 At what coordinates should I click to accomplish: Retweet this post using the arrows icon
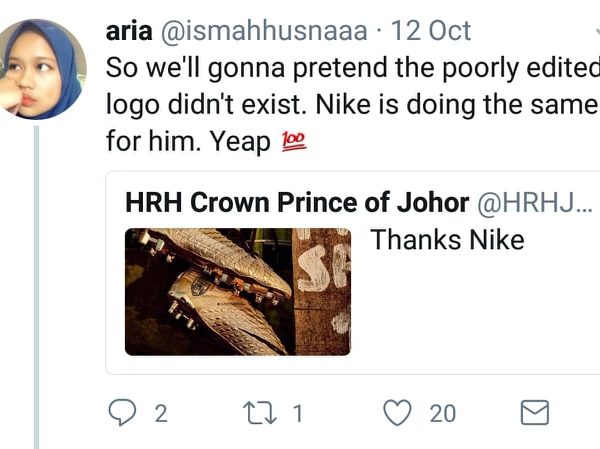pos(260,412)
